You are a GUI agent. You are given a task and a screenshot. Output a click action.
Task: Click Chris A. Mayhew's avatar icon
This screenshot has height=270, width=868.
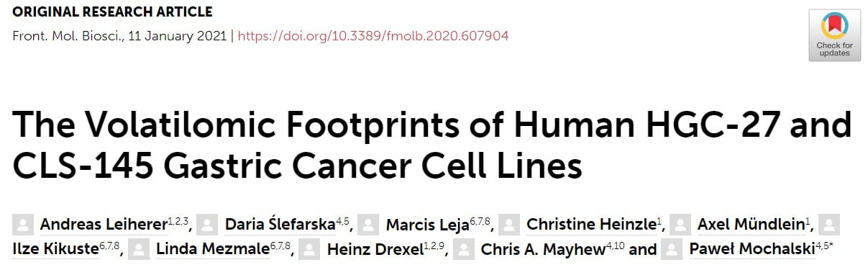464,250
